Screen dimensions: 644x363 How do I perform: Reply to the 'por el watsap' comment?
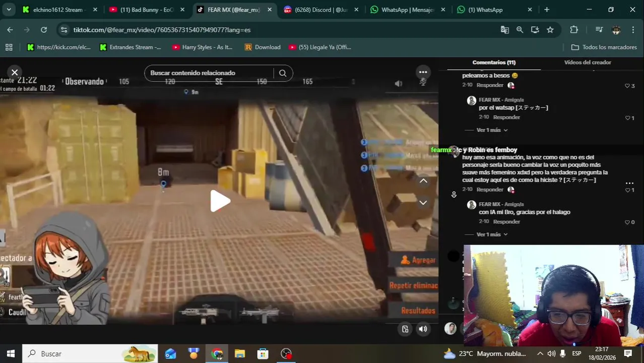tap(506, 117)
